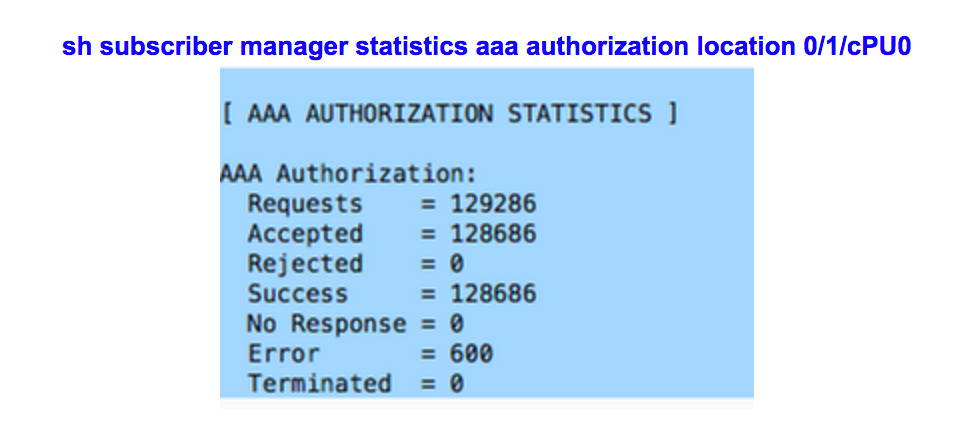
Task: Click the Accepted value 128686
Action: point(493,234)
